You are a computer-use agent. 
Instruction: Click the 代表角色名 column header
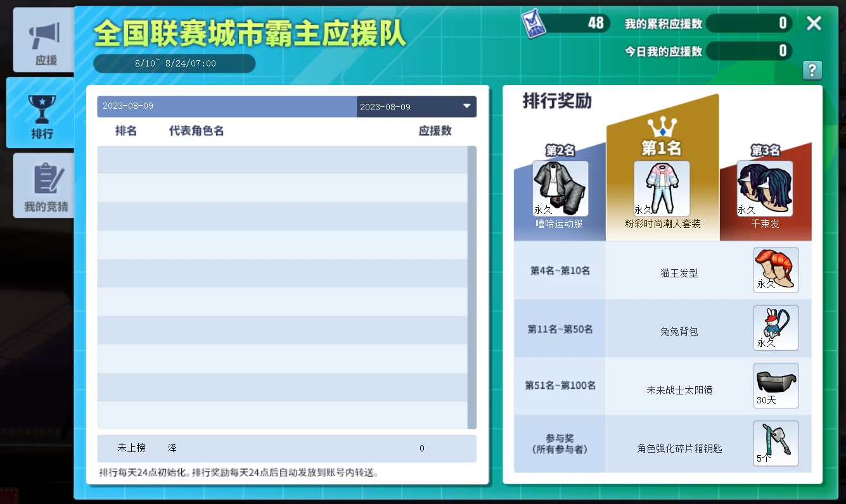tap(196, 131)
